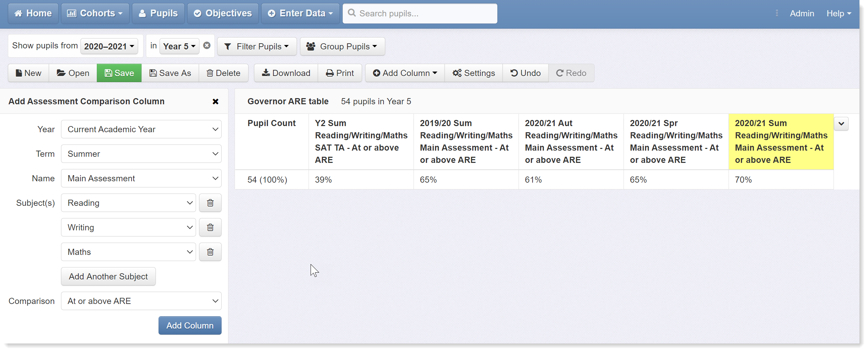Click the Governor ARE table title
Viewport: 868px width, 352px height.
click(288, 102)
